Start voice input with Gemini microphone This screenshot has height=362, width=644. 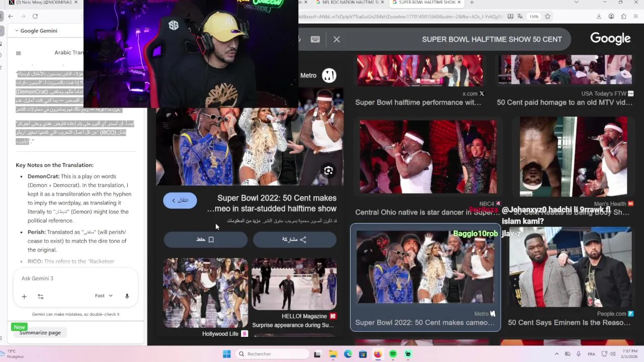[127, 296]
